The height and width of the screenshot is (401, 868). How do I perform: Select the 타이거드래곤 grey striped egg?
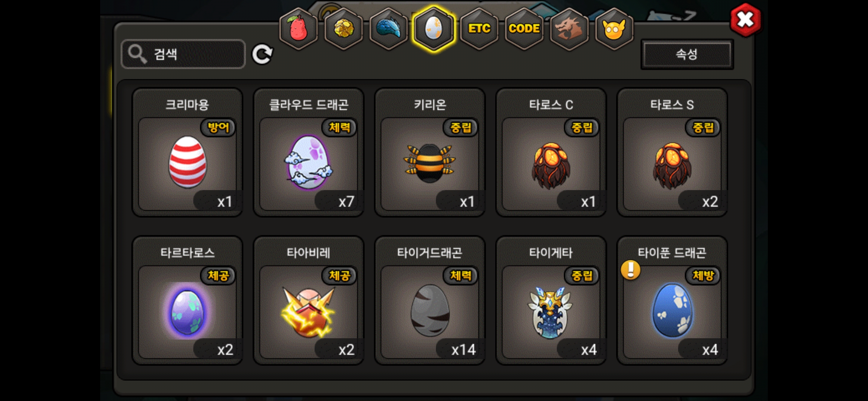point(430,300)
